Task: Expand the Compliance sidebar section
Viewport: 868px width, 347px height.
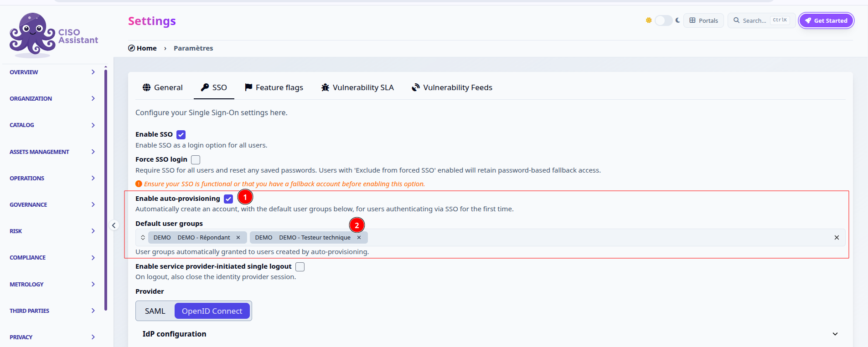Action: coord(52,258)
